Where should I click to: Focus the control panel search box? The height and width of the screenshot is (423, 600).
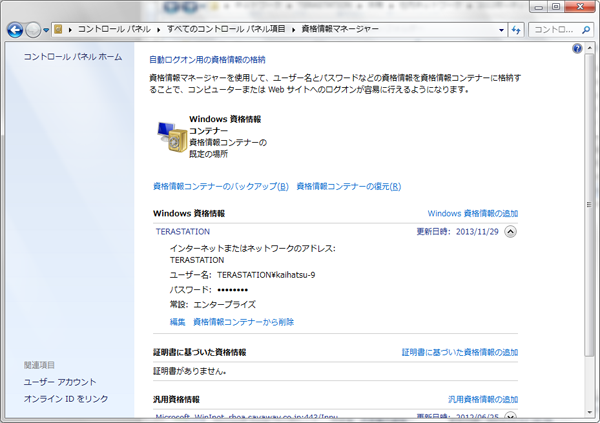553,29
